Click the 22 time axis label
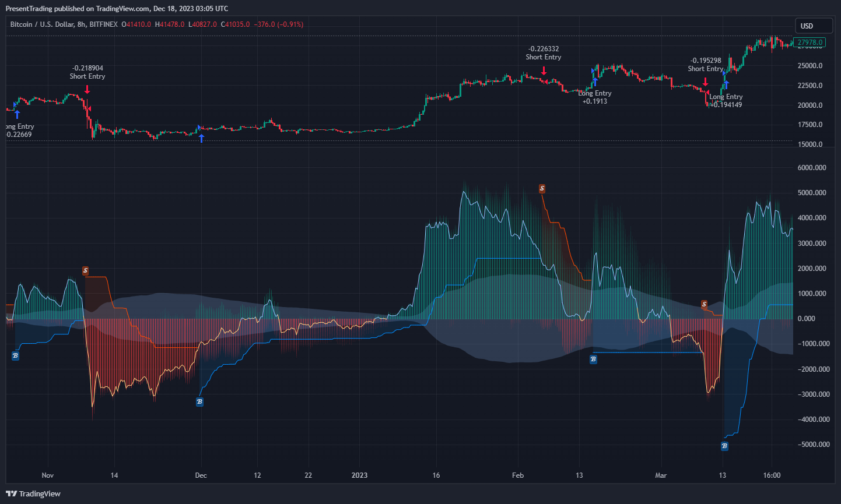This screenshot has width=841, height=504. tap(309, 475)
